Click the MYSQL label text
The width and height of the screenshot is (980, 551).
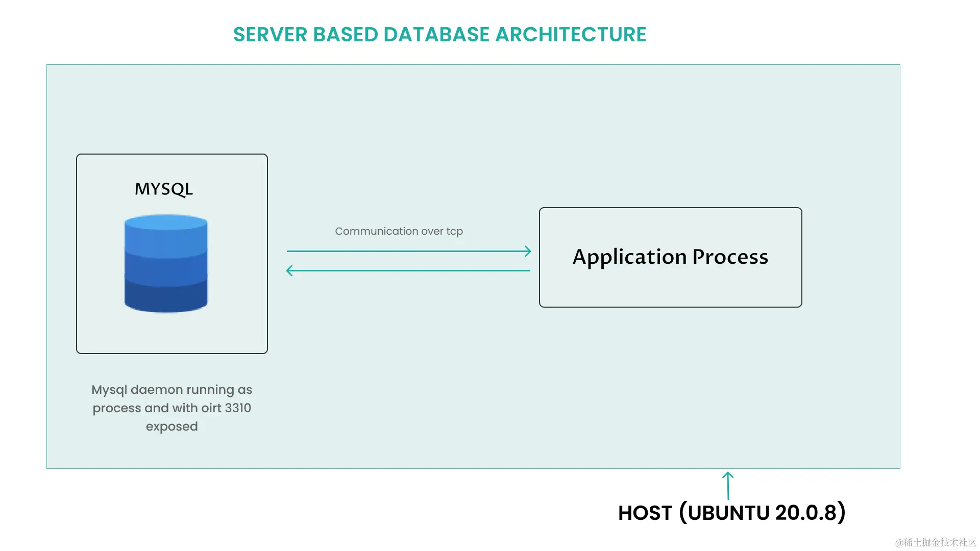point(164,189)
